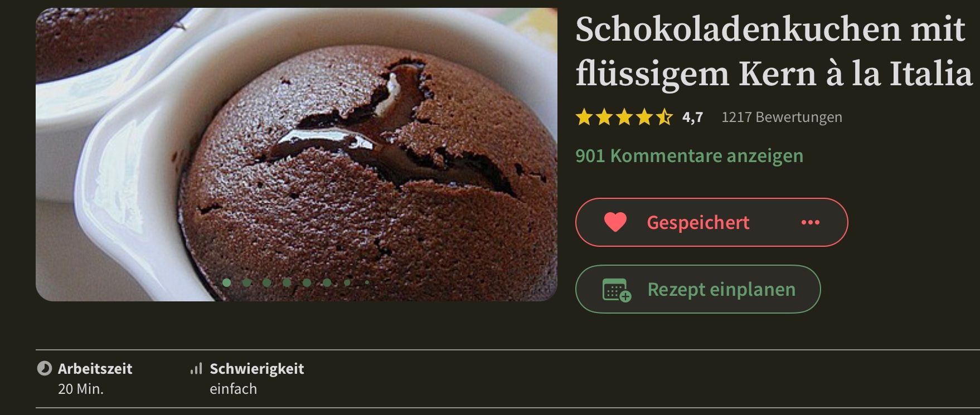Click the red heart icon

point(615,222)
